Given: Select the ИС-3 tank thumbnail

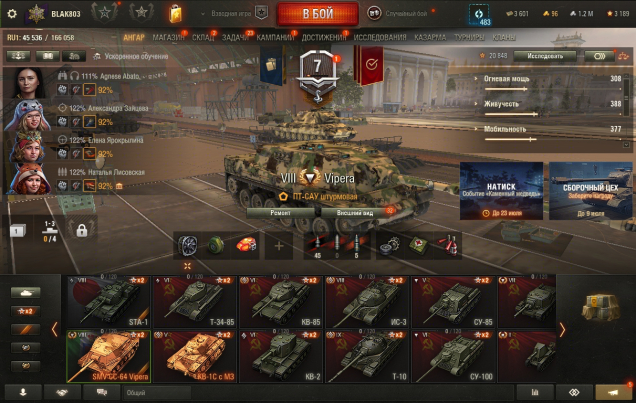Looking at the screenshot, I should pyautogui.click(x=367, y=302).
